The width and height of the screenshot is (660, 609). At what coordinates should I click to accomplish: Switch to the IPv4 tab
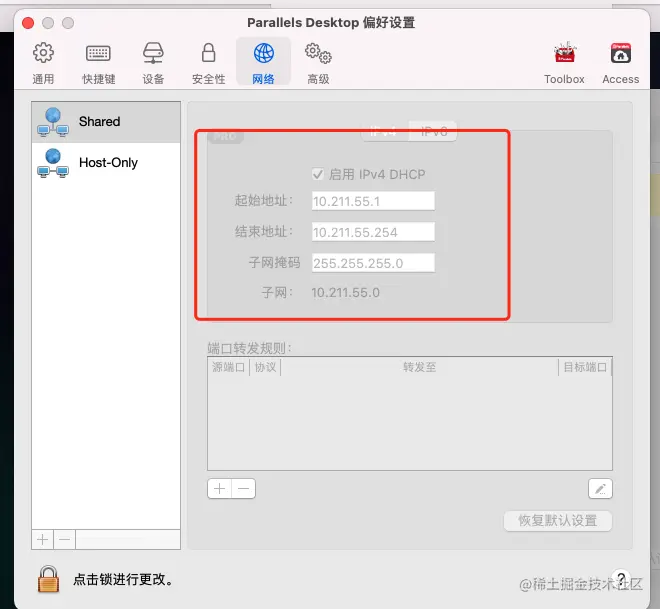click(385, 131)
